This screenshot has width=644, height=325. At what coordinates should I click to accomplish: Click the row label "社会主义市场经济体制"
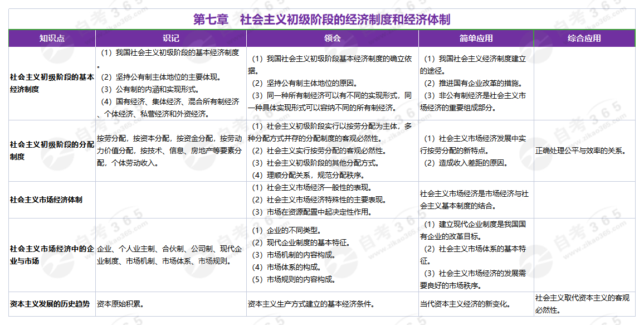46,200
